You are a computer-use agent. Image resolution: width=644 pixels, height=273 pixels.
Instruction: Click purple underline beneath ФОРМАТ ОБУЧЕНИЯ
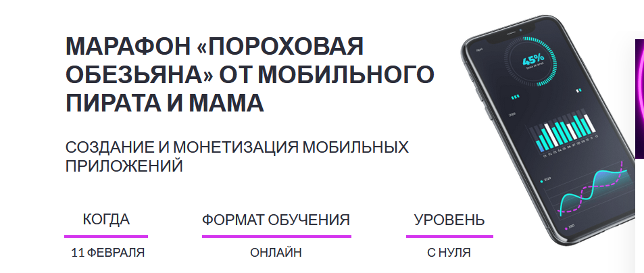[x=276, y=237]
